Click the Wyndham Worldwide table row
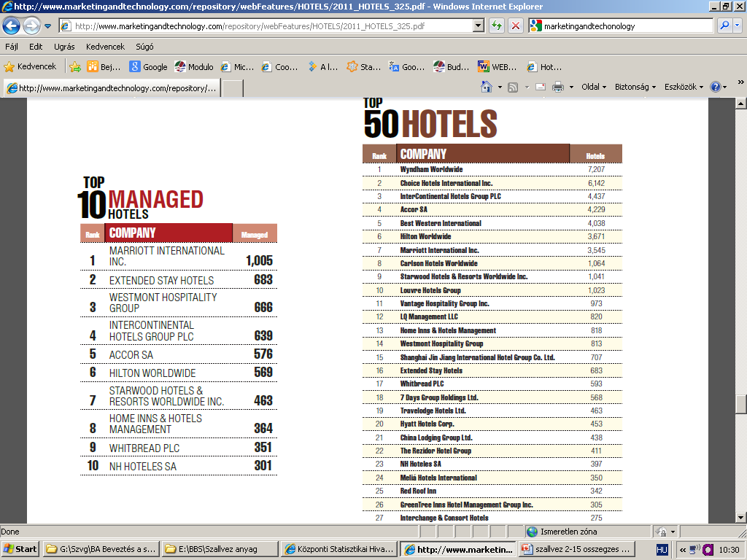Image resolution: width=747 pixels, height=560 pixels. [x=492, y=169]
